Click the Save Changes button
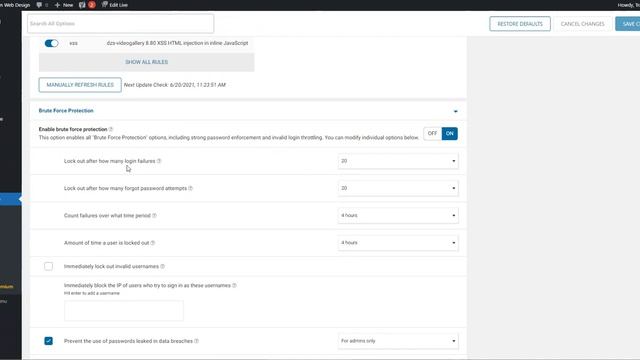 click(x=628, y=24)
